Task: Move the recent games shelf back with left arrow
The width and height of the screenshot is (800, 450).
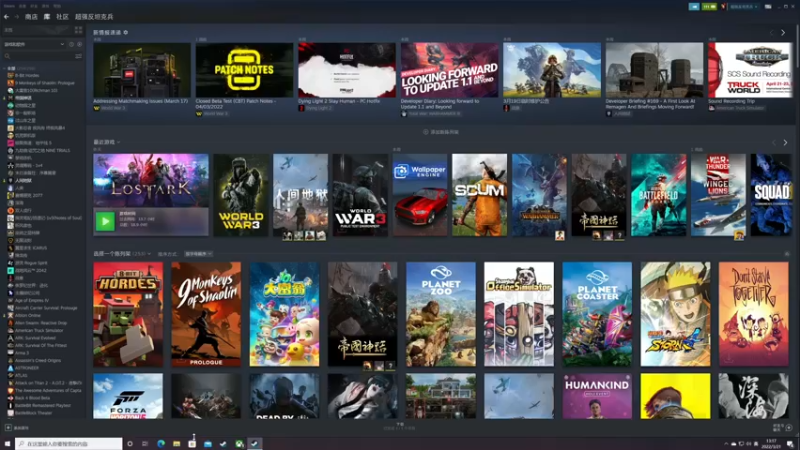Action: [x=773, y=143]
